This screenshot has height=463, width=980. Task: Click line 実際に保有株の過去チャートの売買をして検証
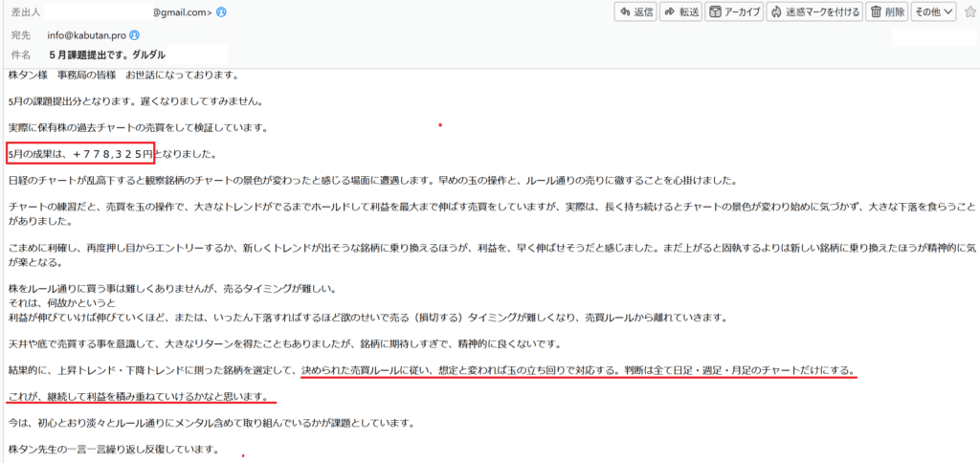138,127
